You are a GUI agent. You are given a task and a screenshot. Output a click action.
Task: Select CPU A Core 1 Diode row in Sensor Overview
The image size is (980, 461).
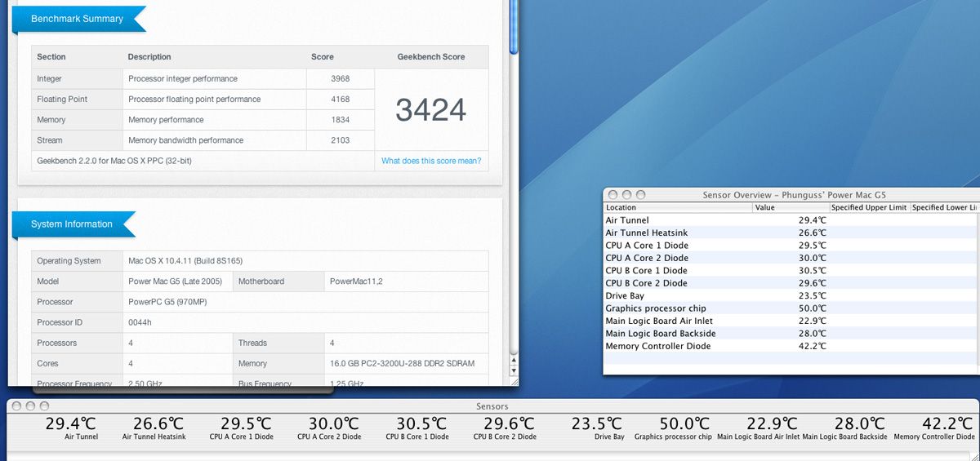coord(791,246)
